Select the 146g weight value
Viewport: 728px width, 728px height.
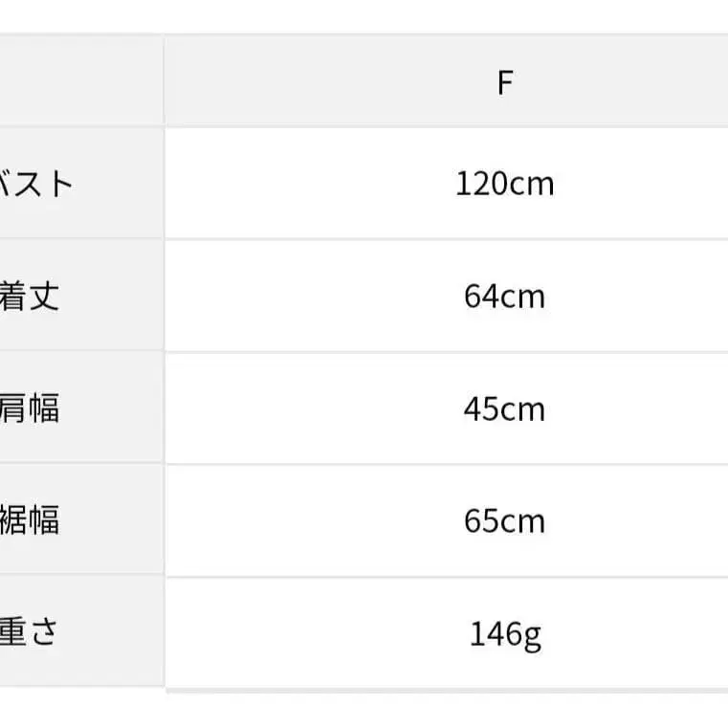(506, 634)
